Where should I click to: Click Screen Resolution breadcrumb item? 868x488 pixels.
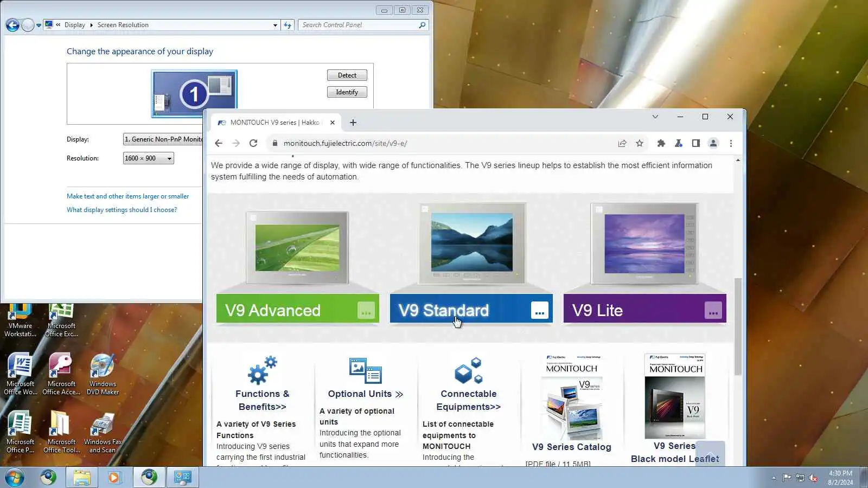tap(123, 25)
